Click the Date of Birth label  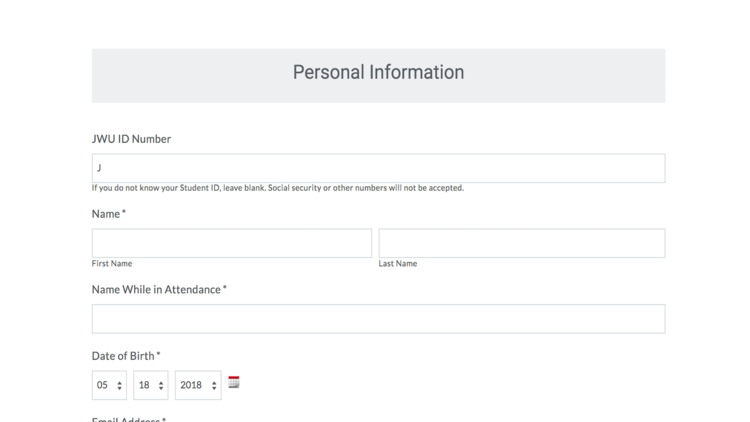(x=126, y=356)
